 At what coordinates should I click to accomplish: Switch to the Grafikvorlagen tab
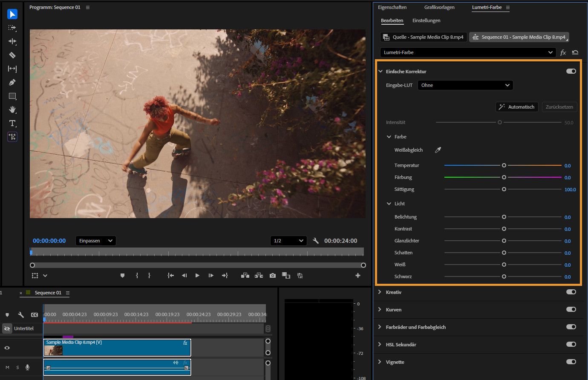(439, 7)
